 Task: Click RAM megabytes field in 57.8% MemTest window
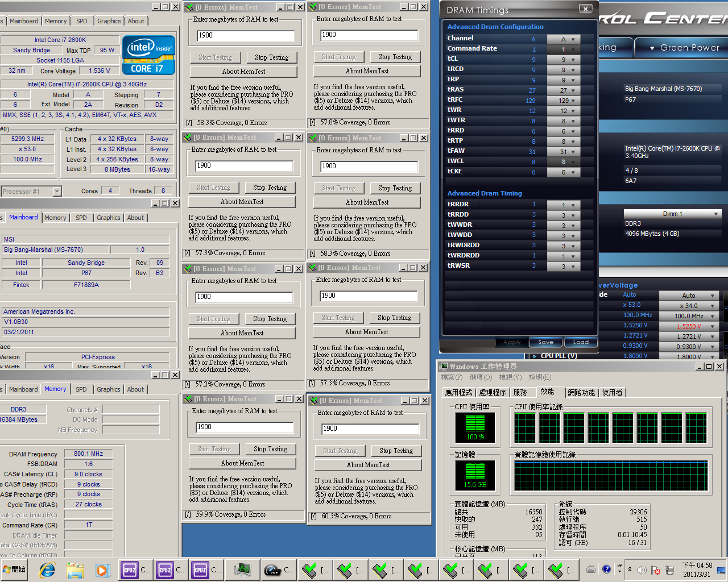[369, 35]
